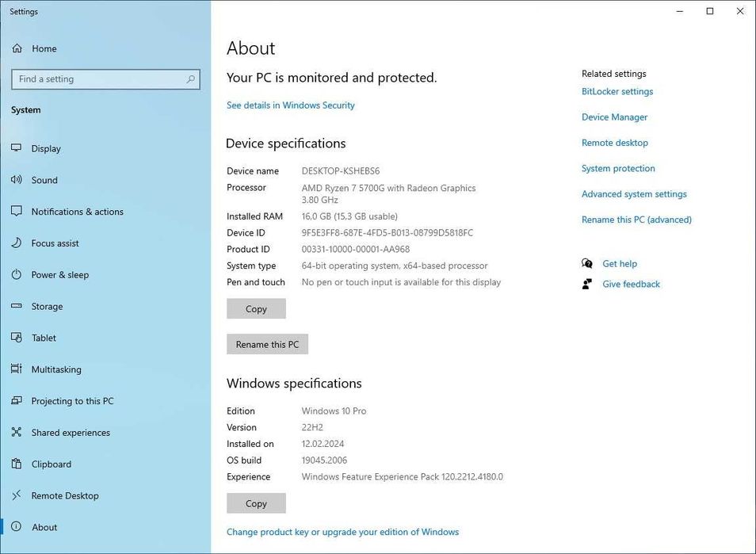Select the Windows 10 Pro edition value
Screen dimensions: 756x554
(334, 411)
